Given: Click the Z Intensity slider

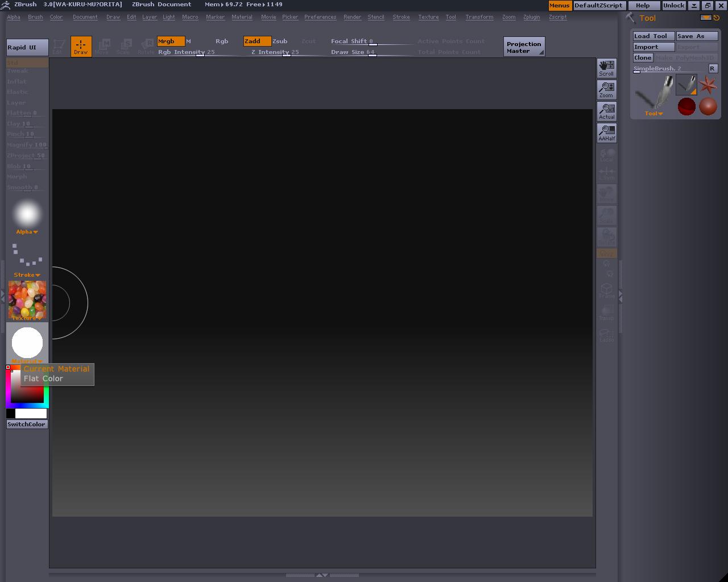Looking at the screenshot, I should click(x=286, y=52).
